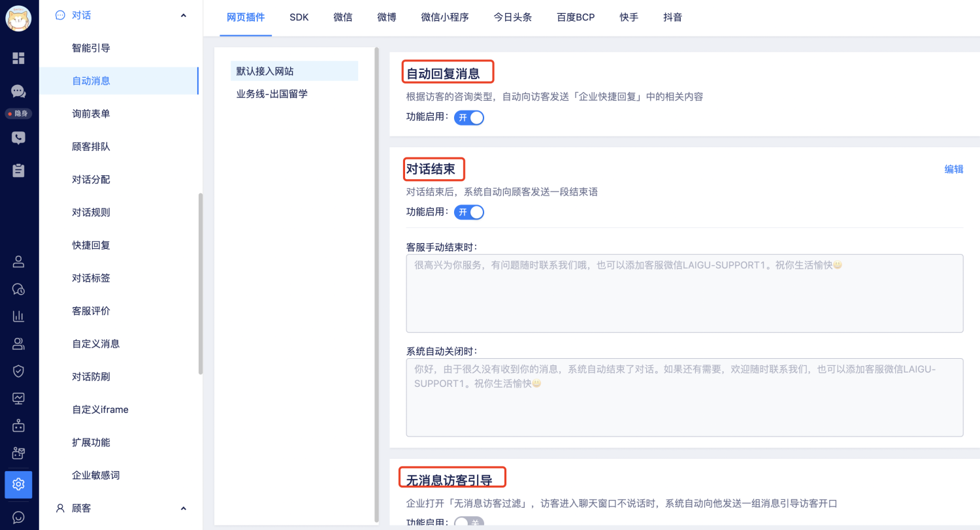This screenshot has width=980, height=530.
Task: Open the robot icon
Action: pyautogui.click(x=18, y=425)
